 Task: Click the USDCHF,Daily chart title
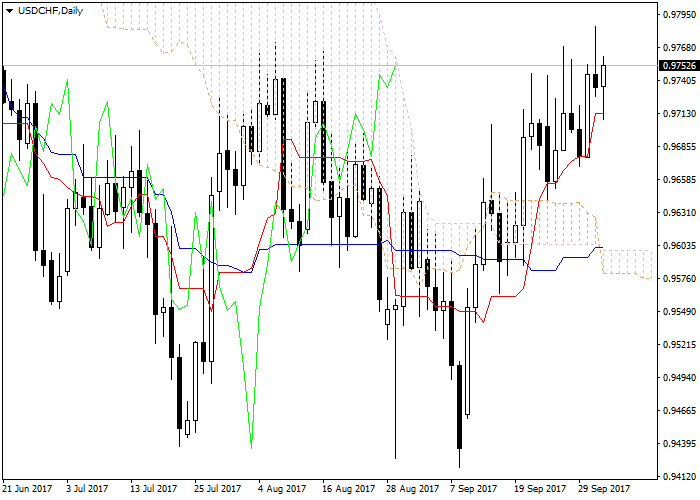tap(50, 11)
